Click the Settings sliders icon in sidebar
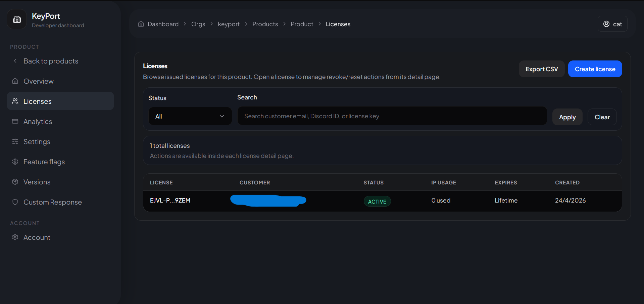Image resolution: width=644 pixels, height=304 pixels. pos(15,141)
